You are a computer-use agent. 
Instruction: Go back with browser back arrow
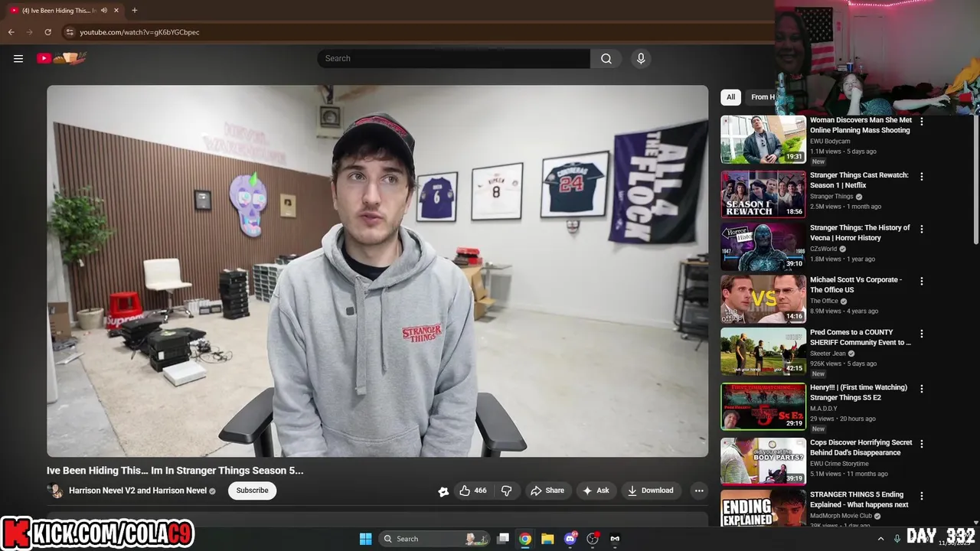11,32
